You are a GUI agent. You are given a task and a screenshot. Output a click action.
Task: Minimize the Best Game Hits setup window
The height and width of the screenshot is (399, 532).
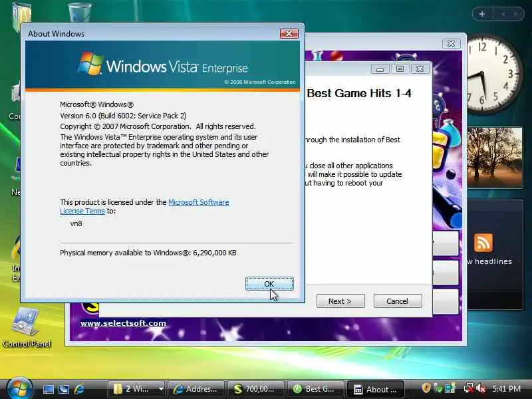coord(380,69)
